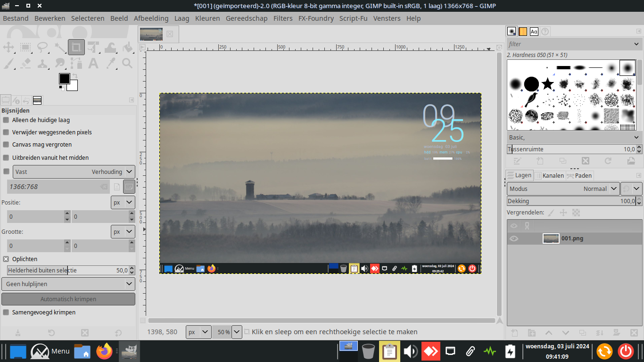Click the 'Automatisch krimpen' button

point(68,299)
